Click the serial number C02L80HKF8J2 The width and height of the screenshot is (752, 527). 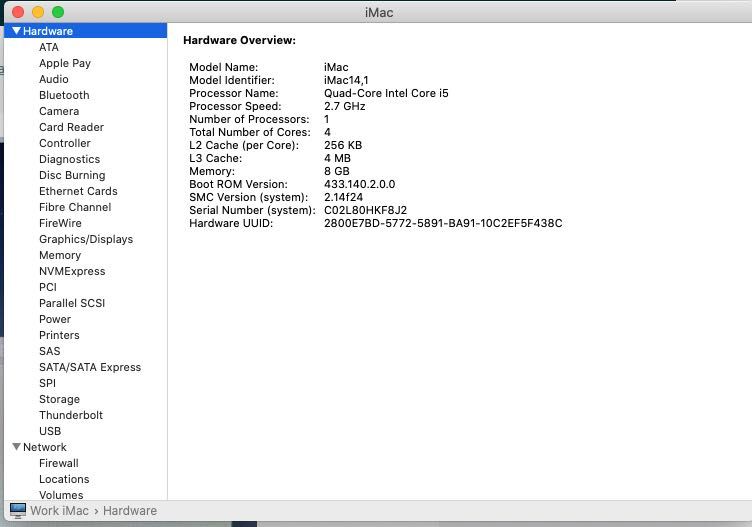(365, 210)
